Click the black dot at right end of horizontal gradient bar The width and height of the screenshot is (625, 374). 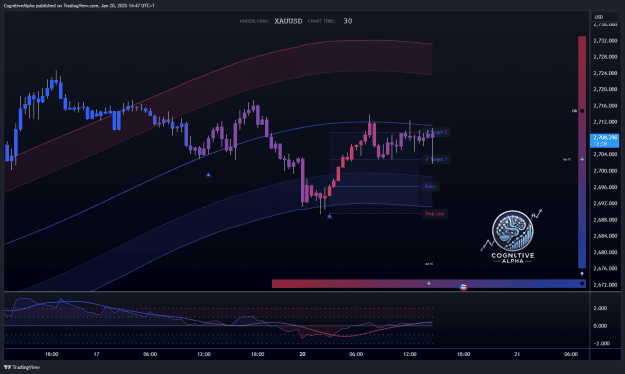[582, 283]
